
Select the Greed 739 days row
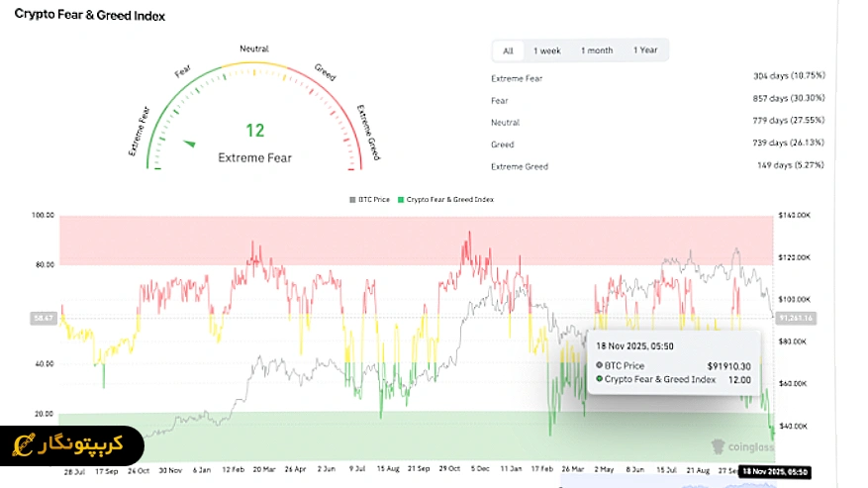pos(657,145)
